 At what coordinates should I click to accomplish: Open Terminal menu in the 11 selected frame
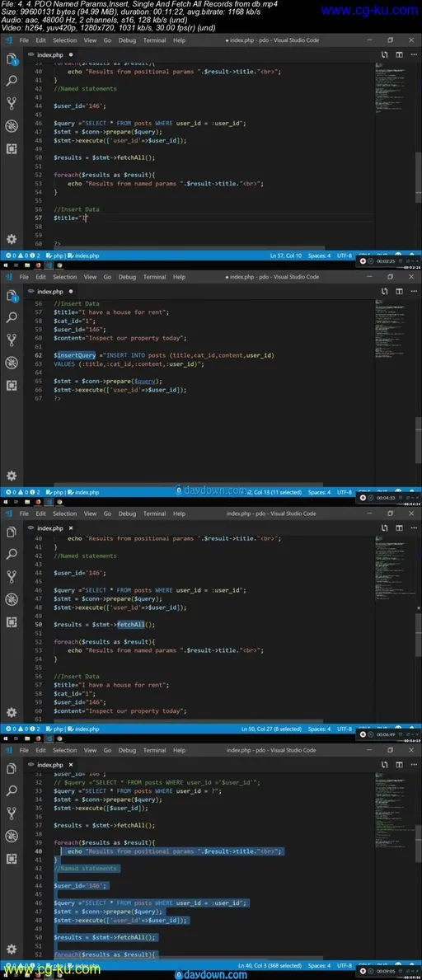pyautogui.click(x=154, y=277)
